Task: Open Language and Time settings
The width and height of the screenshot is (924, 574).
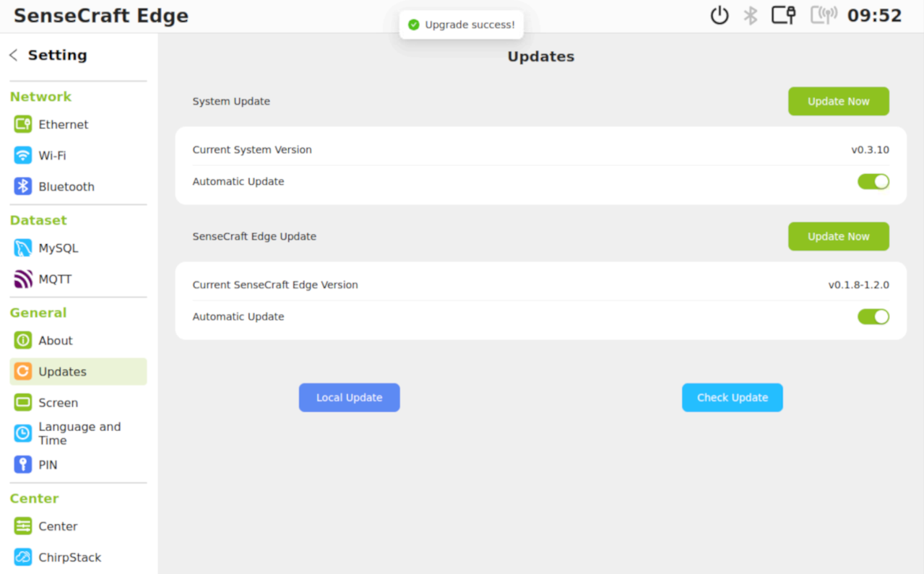Action: coord(78,433)
